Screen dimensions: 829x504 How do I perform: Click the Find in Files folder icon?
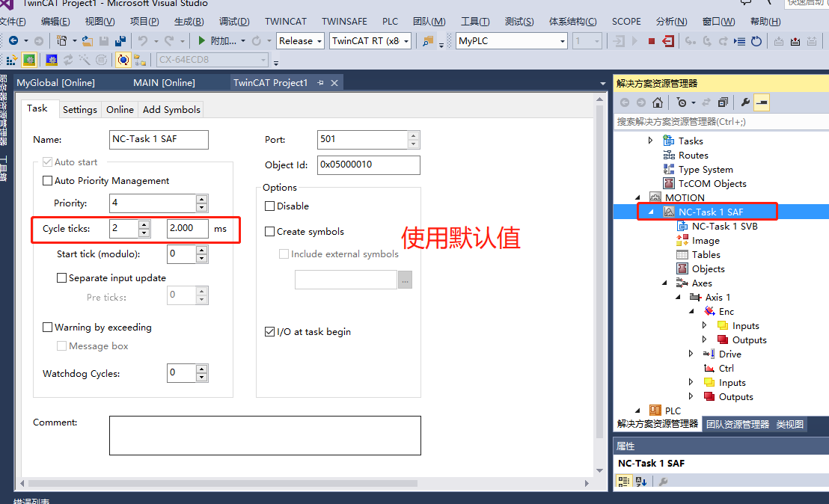(428, 40)
